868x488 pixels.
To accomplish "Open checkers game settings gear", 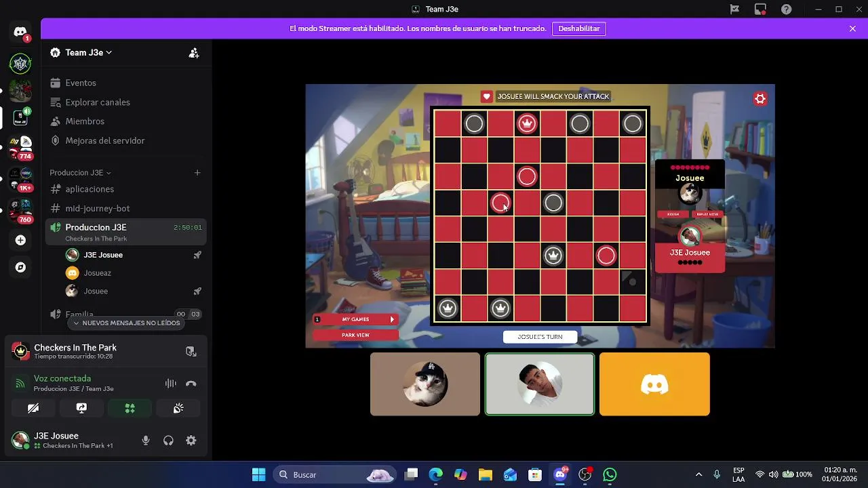I will pos(760,99).
